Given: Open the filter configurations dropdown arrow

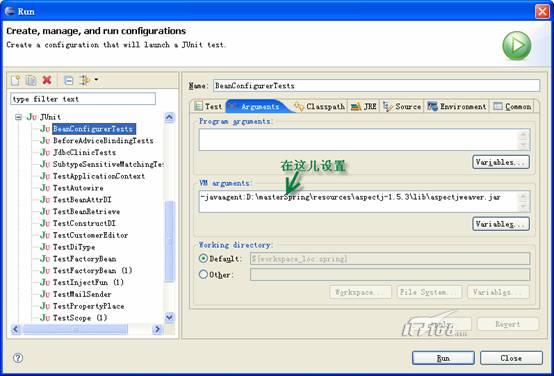Looking at the screenshot, I should 96,80.
